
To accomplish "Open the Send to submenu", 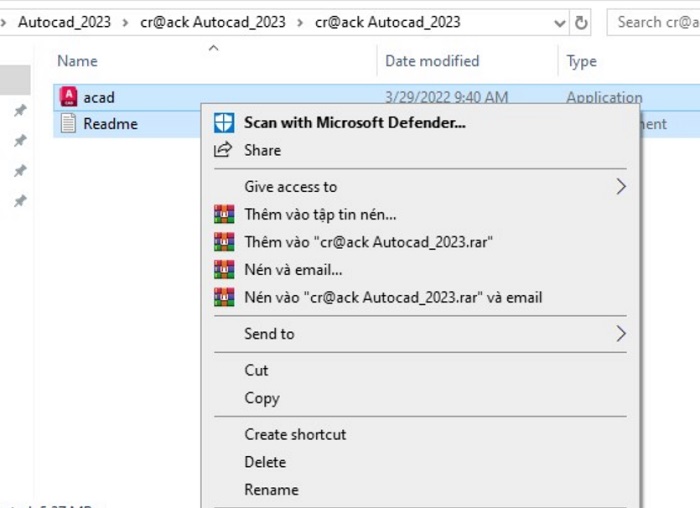I will 421,334.
